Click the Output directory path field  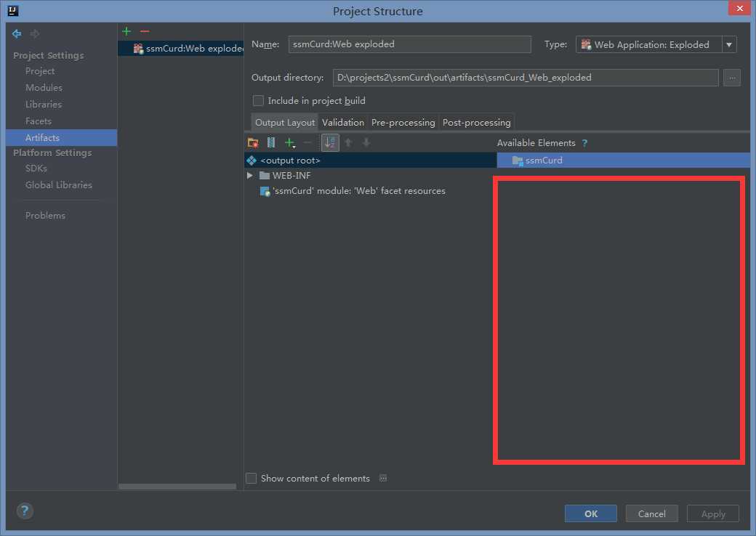coord(526,78)
